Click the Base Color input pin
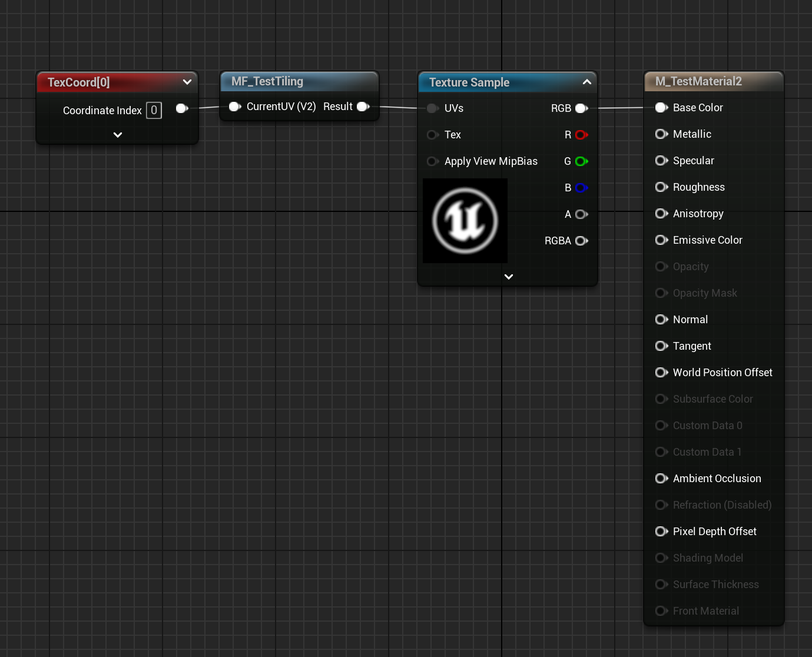 [661, 108]
